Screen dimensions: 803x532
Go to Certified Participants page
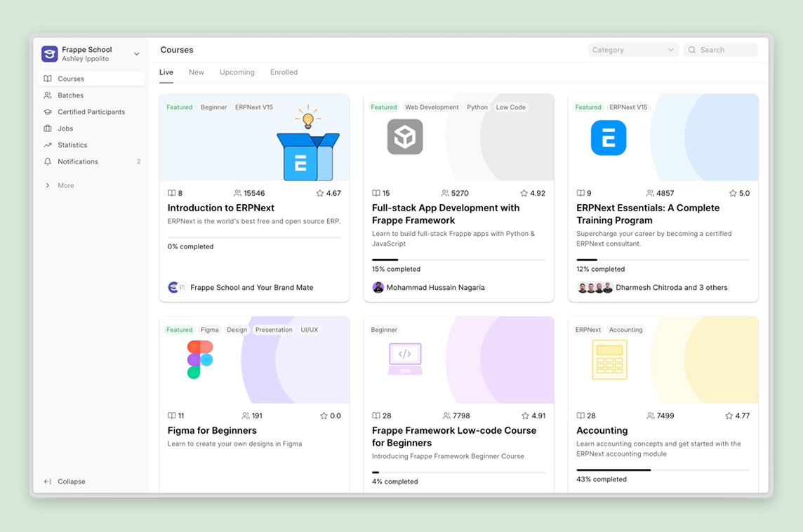(x=91, y=112)
